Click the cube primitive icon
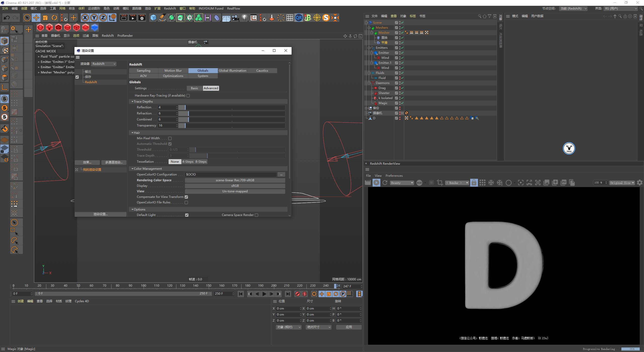 [x=153, y=18]
